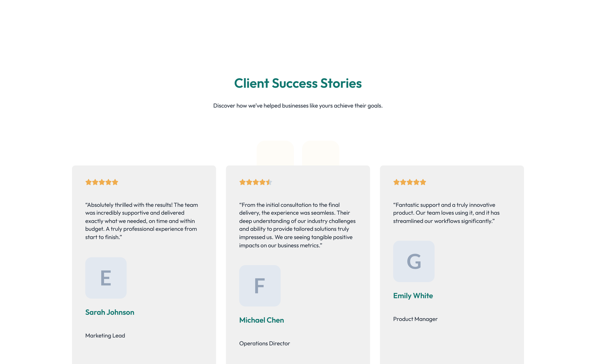Click the first star in Michael Chen's rating
This screenshot has height=364, width=596.
[242, 182]
